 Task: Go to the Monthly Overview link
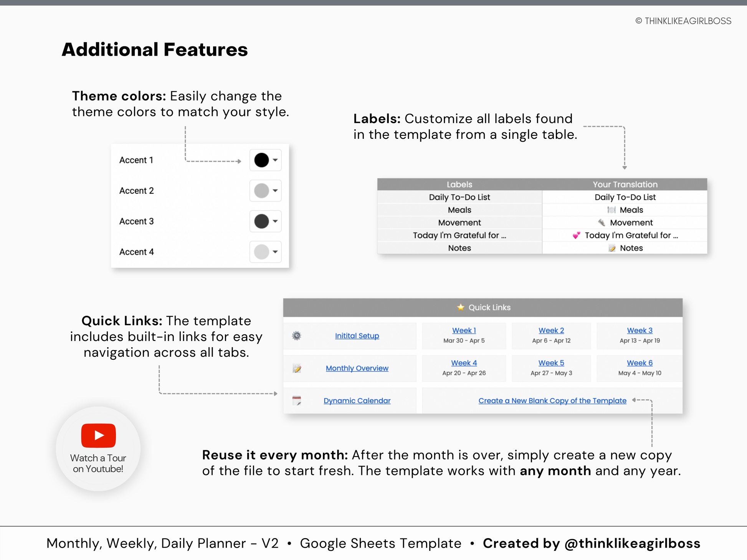pyautogui.click(x=357, y=368)
